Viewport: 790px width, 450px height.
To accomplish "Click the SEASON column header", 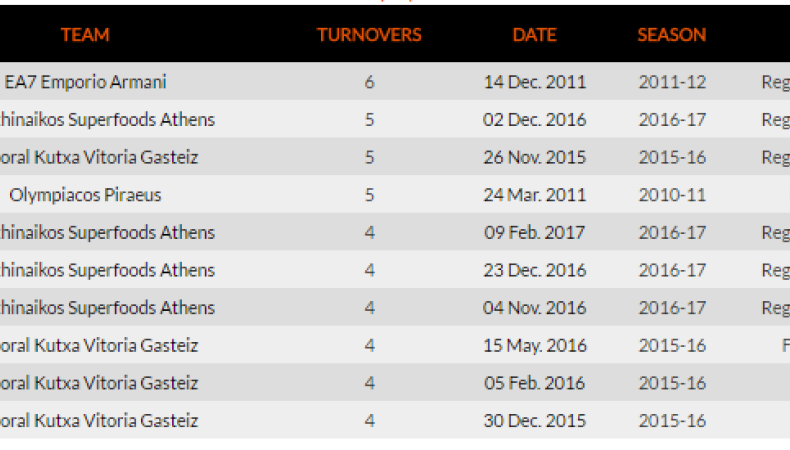I will pos(671,34).
